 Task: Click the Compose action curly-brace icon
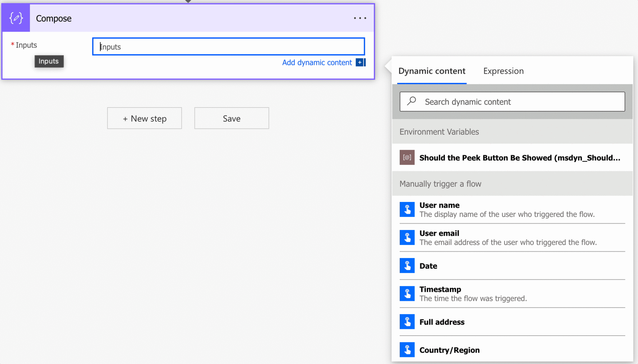click(x=16, y=18)
